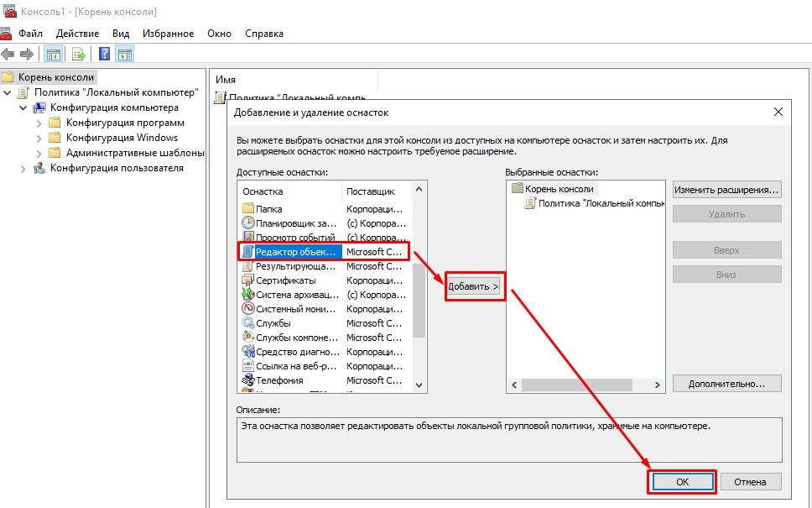Select the Телефония row text
This screenshot has width=812, height=508.
click(279, 380)
